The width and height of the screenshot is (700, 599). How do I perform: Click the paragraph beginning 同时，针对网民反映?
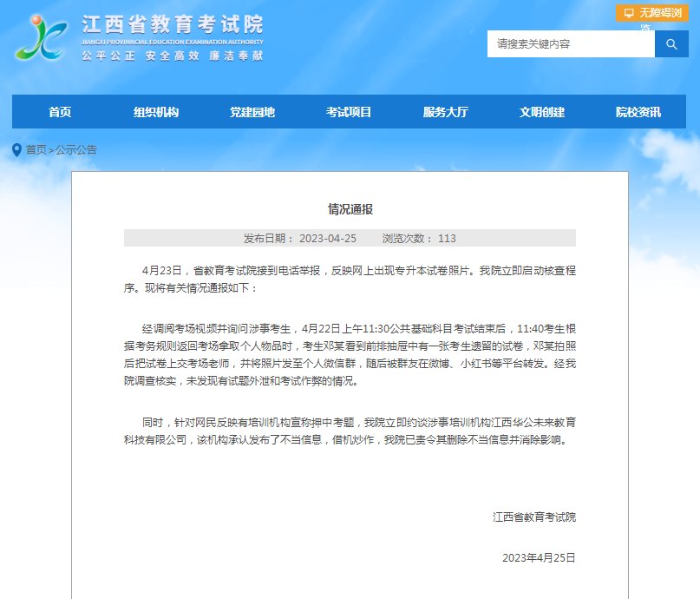point(350,431)
